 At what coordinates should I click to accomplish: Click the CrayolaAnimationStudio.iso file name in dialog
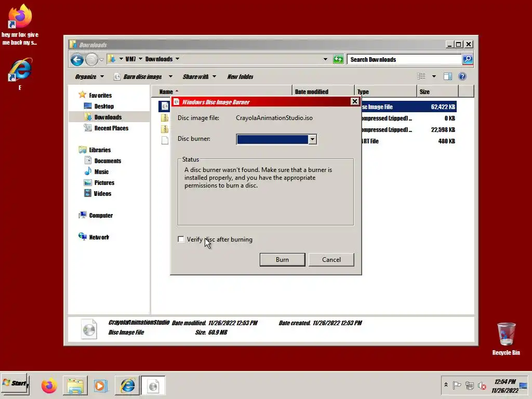click(274, 118)
